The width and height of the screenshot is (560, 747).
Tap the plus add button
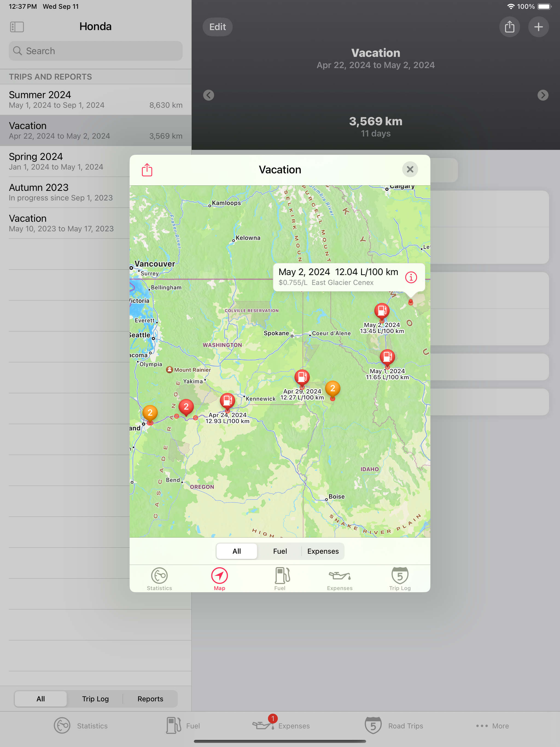[x=539, y=27]
